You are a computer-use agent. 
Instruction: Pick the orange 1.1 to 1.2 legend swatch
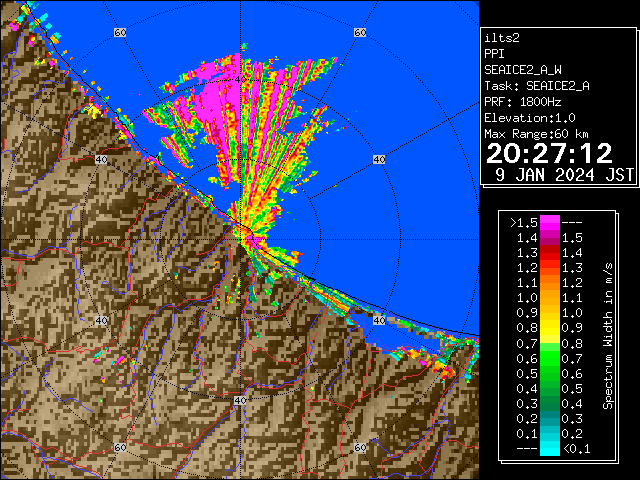pyautogui.click(x=549, y=283)
